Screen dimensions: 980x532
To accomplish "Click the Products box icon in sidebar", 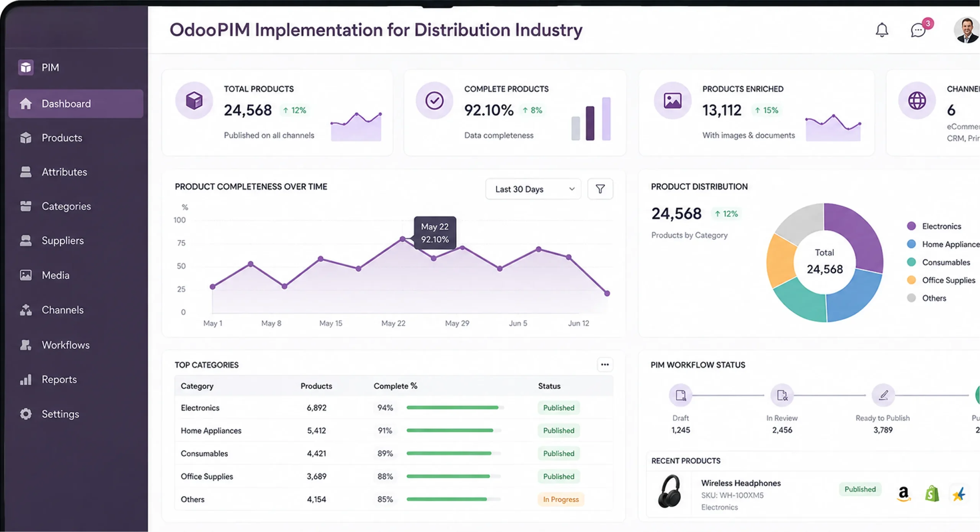I will pos(26,138).
